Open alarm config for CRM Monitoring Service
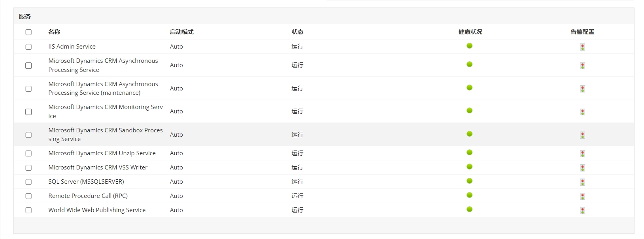 [582, 112]
